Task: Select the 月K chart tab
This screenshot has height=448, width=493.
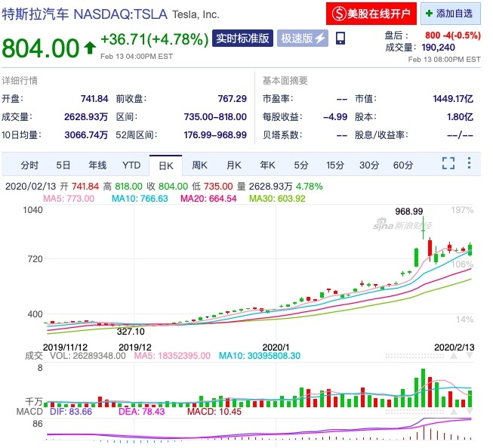Action: [x=234, y=165]
